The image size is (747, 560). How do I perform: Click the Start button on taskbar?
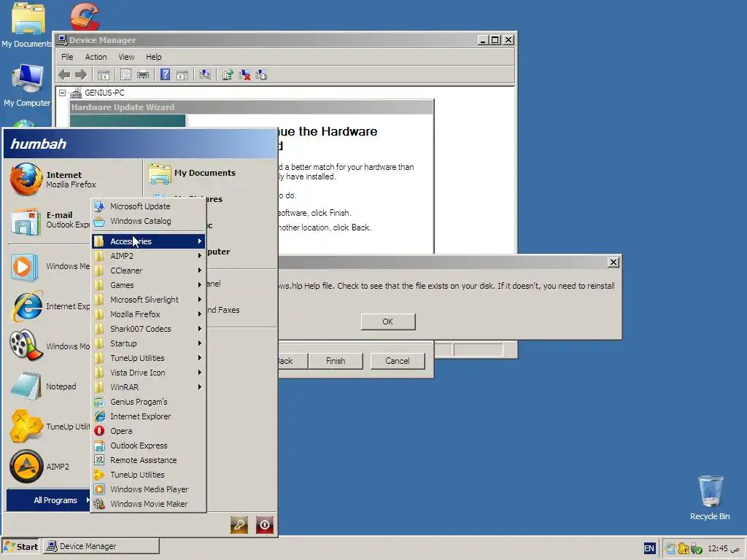pyautogui.click(x=21, y=547)
